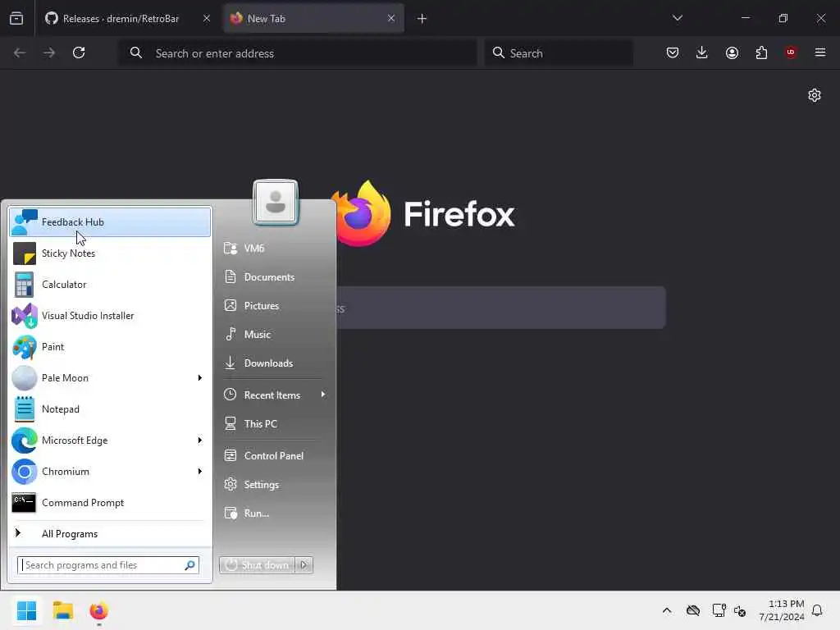The image size is (840, 630).
Task: Open the Calculator app
Action: 110,285
